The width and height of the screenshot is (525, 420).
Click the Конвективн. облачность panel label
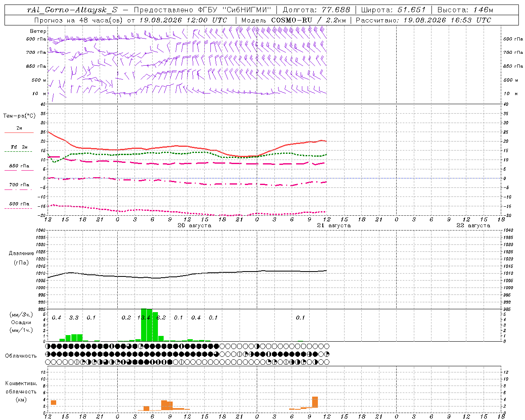(x=21, y=391)
